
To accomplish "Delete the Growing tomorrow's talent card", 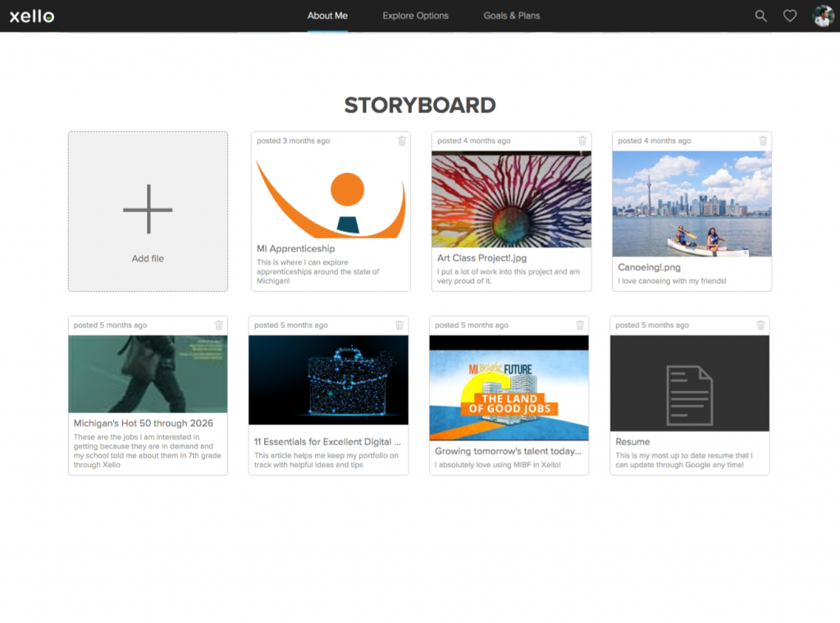I will coord(580,325).
